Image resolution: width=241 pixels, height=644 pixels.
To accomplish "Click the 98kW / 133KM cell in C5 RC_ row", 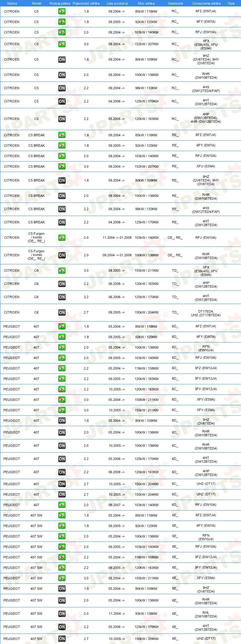I will (x=146, y=88).
